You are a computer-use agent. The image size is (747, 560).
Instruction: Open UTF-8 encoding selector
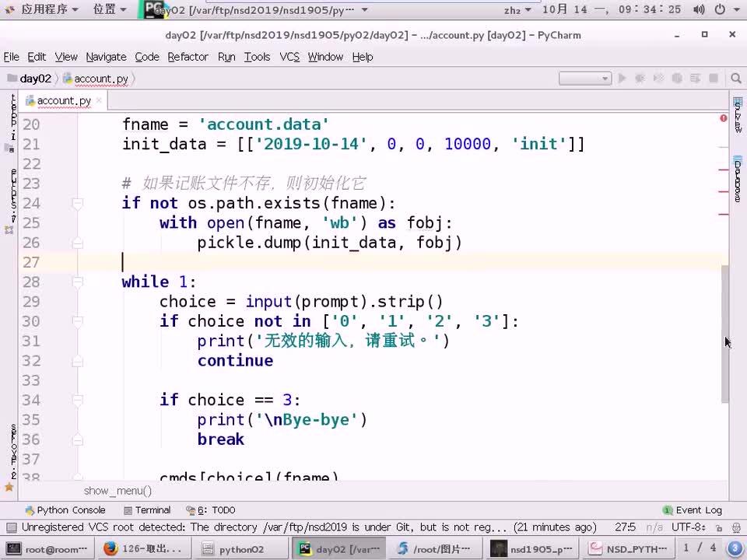(x=689, y=527)
